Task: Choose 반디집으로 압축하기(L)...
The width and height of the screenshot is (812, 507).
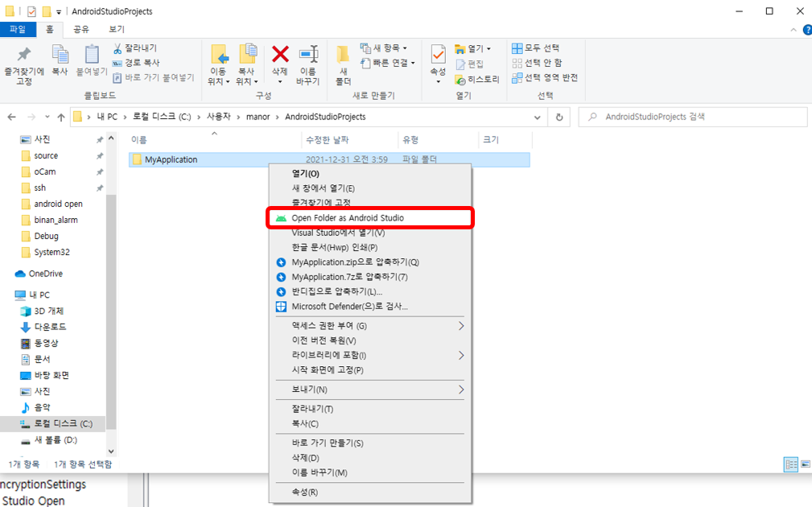Action: coord(369,291)
